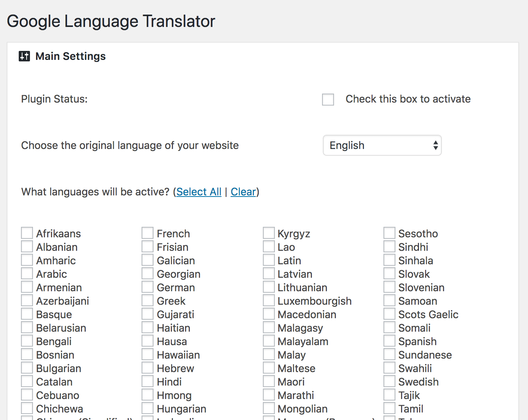Enable the Macedonian checkbox
Screen dimensions: 528x420
coord(269,314)
